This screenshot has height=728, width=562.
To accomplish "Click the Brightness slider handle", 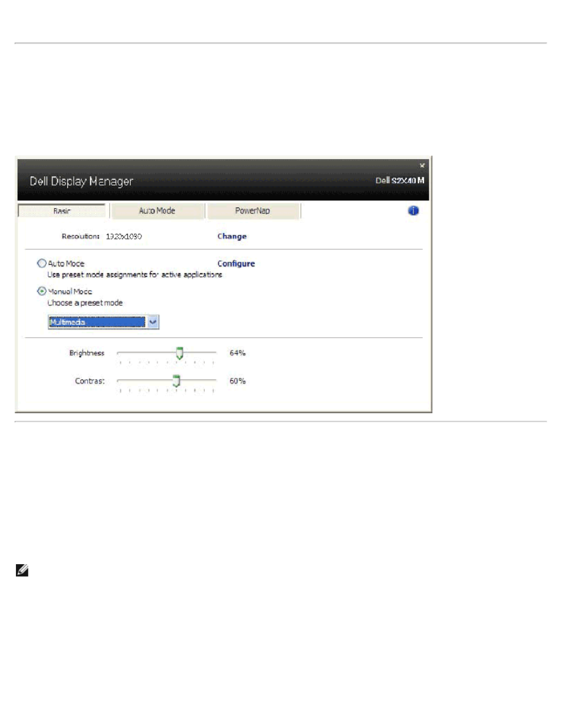I will click(180, 353).
